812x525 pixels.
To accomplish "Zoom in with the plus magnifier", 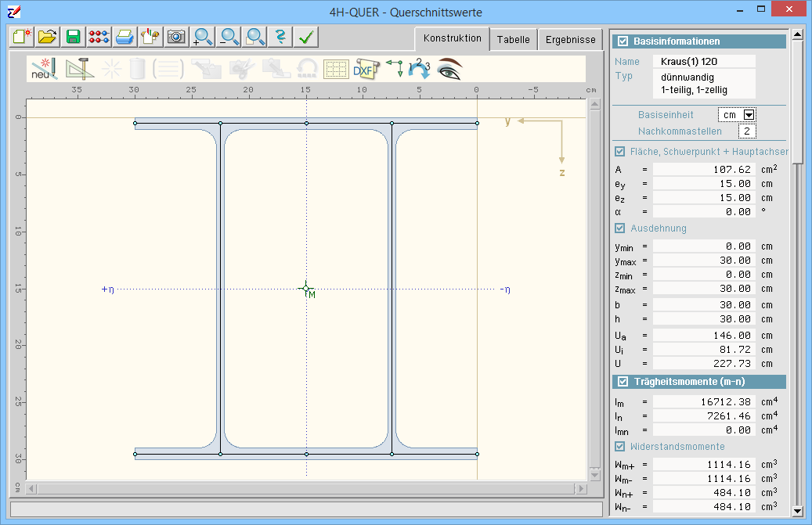I will [203, 37].
